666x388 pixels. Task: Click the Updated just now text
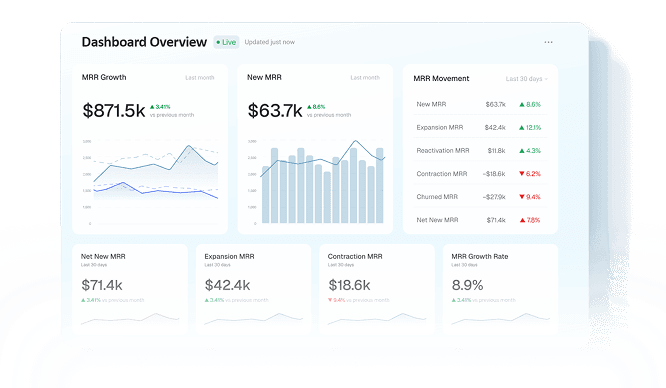click(x=270, y=42)
